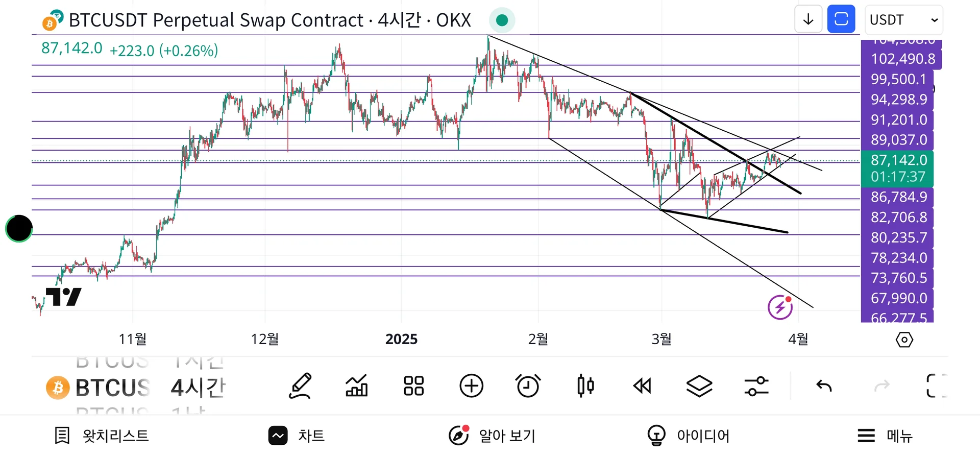Open the indicators chart icon
Screen dimensions: 980x457
click(x=357, y=386)
